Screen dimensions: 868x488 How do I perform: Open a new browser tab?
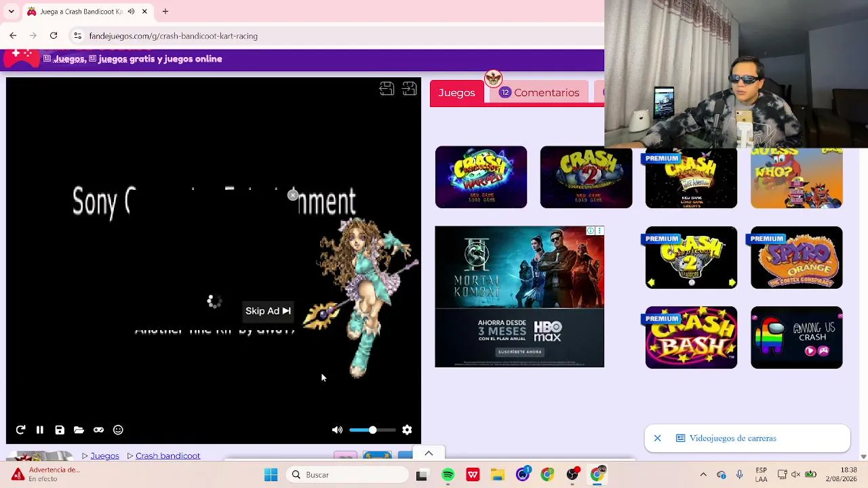pos(165,12)
